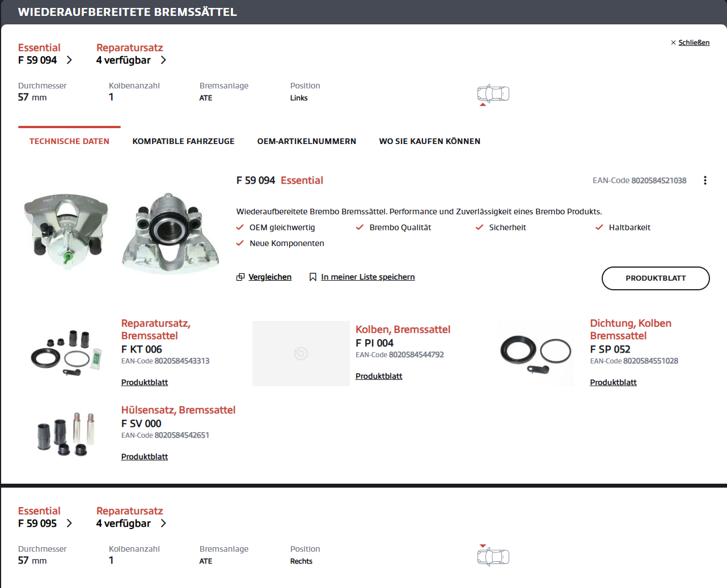Click the EAN-Code 8020584543313 text
The width and height of the screenshot is (727, 588).
[166, 361]
